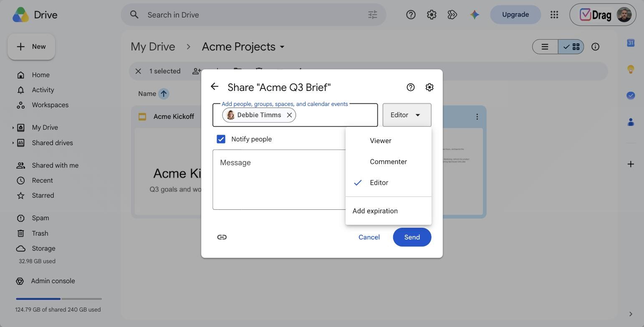Open the Acme Projects folder dropdown
The image size is (644, 327).
tap(282, 47)
